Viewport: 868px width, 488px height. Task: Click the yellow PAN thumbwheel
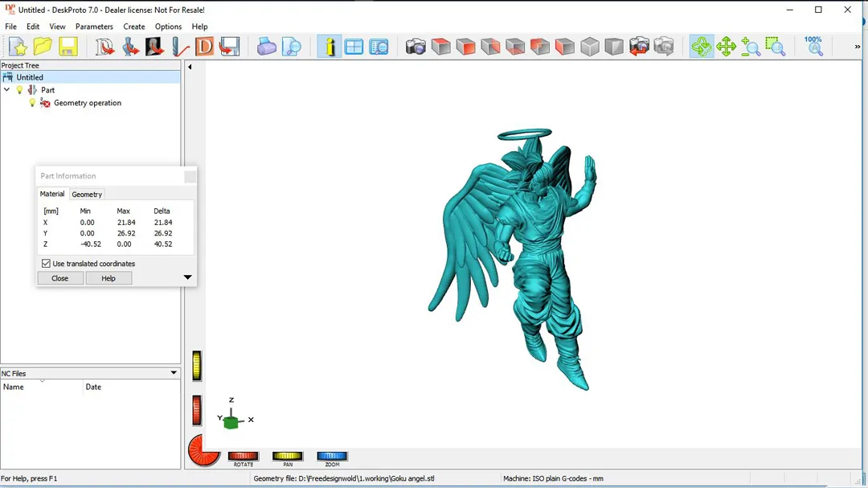[x=287, y=456]
